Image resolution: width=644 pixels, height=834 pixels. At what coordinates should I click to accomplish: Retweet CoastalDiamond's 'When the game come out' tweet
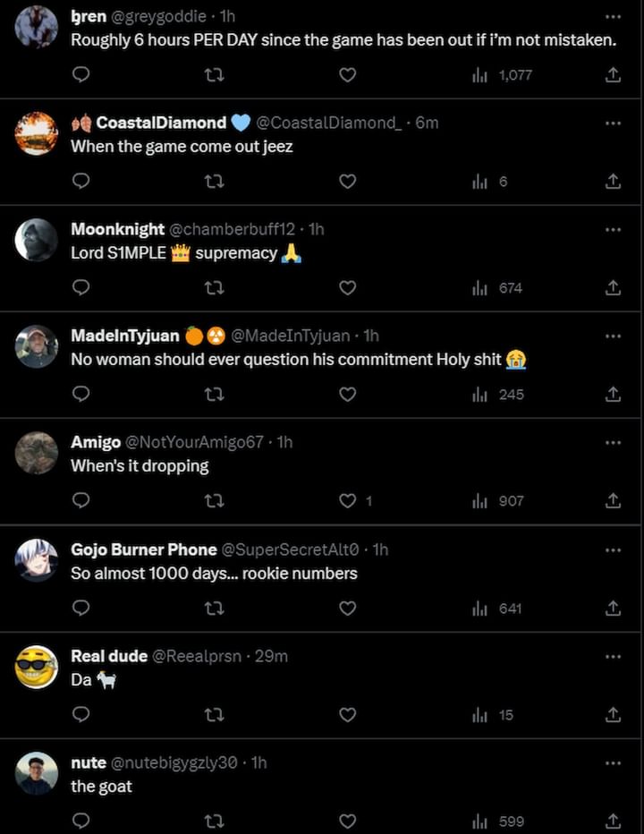point(214,182)
